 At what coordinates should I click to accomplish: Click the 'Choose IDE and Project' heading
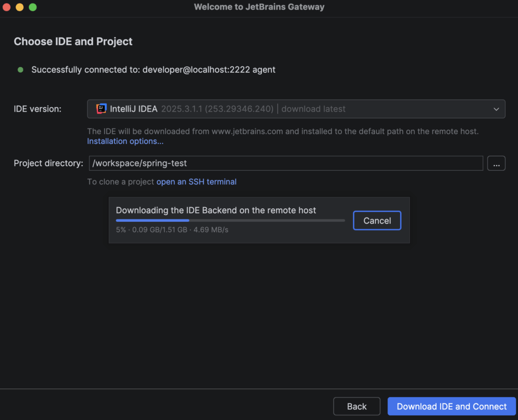coord(73,41)
